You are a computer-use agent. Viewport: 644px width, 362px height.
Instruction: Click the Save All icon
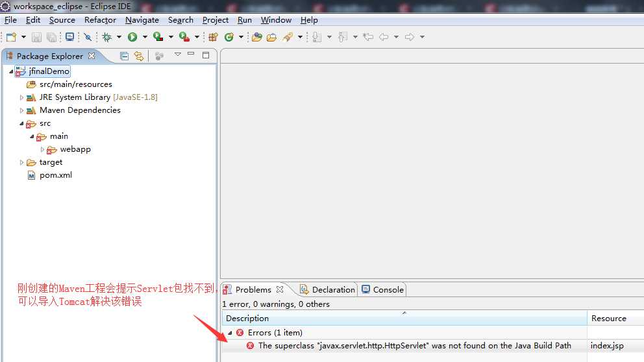click(x=51, y=37)
